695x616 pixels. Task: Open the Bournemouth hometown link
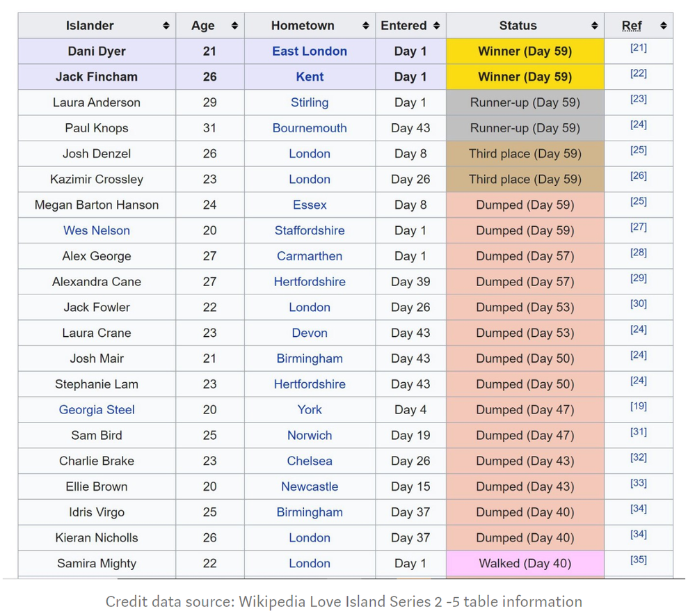(310, 128)
